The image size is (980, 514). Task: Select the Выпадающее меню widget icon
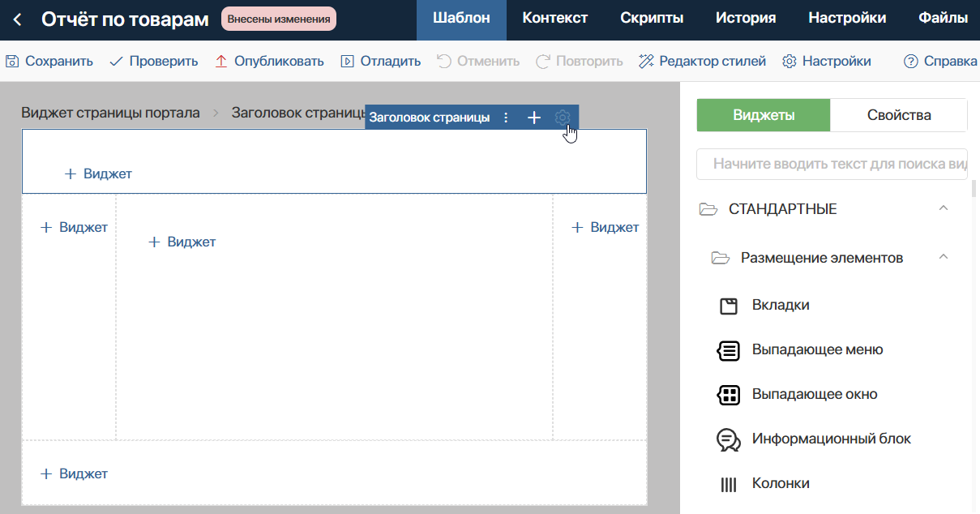[729, 350]
